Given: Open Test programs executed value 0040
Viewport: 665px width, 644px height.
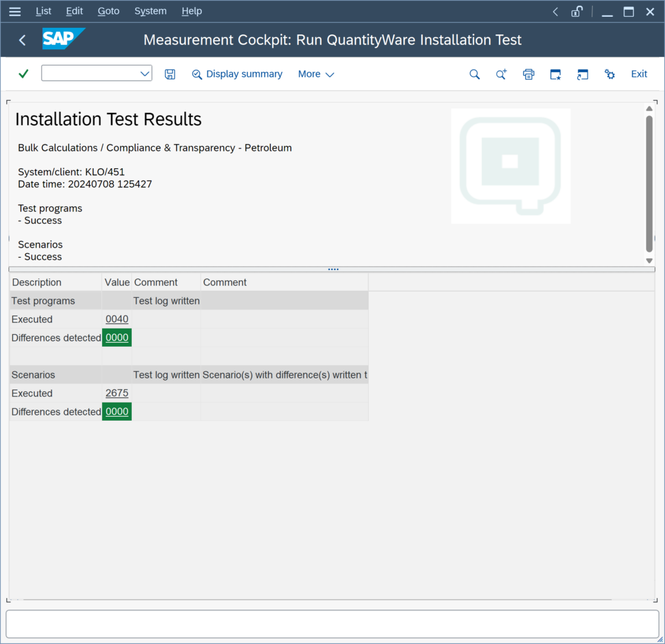Looking at the screenshot, I should click(x=117, y=319).
